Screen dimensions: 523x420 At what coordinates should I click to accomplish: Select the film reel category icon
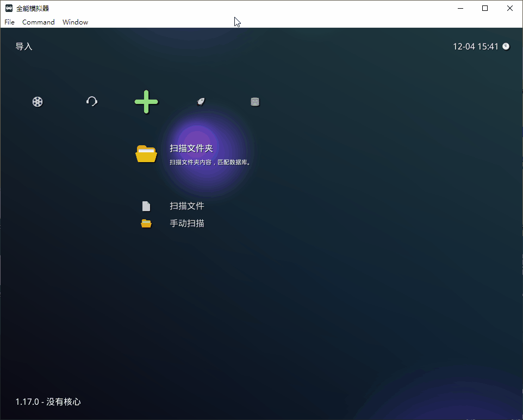(38, 102)
